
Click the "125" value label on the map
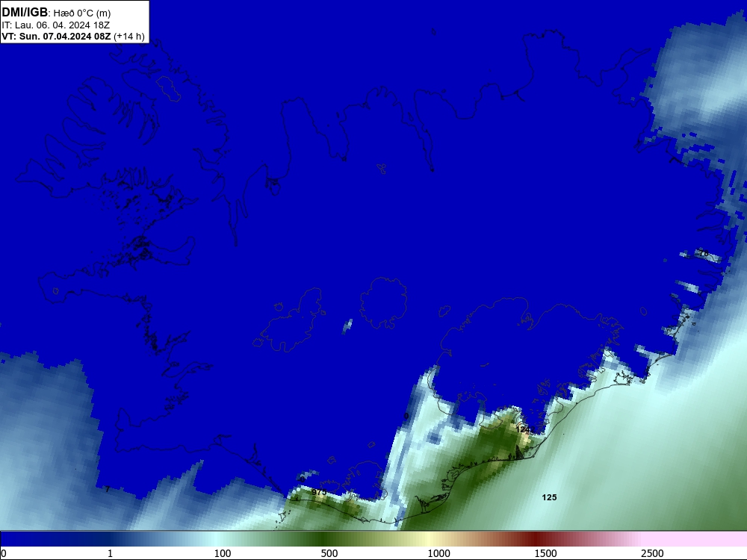click(x=549, y=497)
